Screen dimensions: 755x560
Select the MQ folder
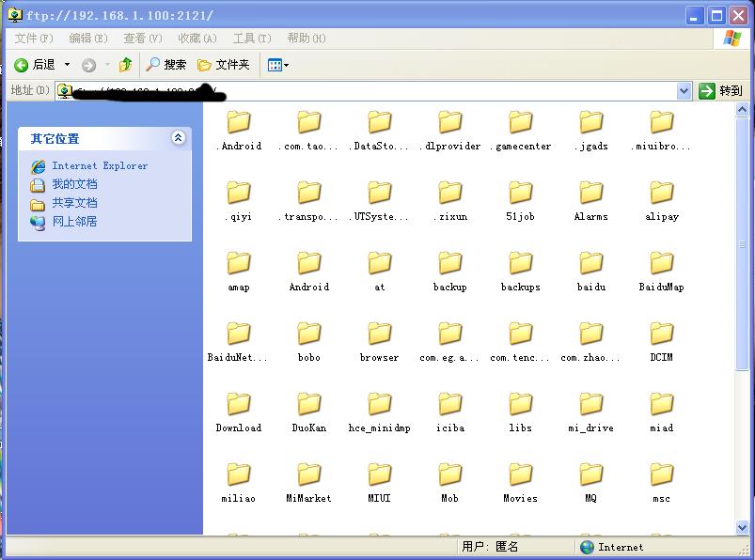point(591,483)
